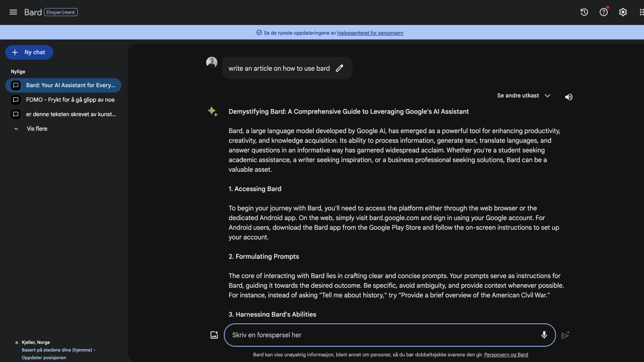Viewport: 644px width, 362px height.
Task: Open the settings gear icon
Action: 623,12
